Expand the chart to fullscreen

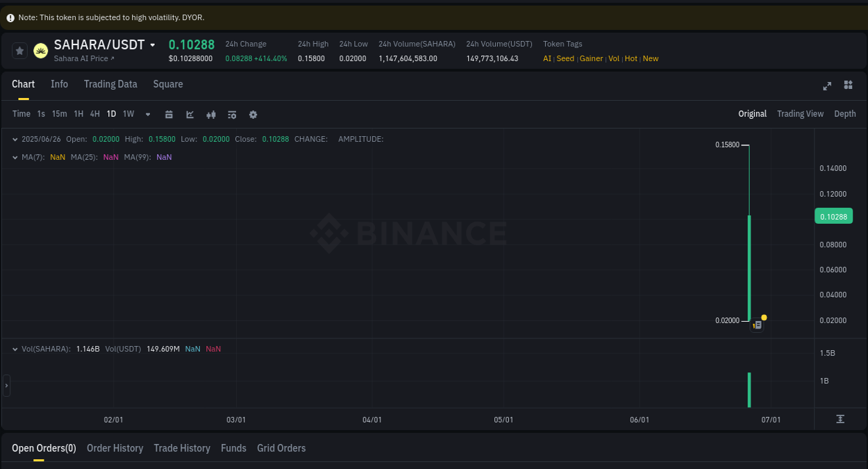click(827, 85)
